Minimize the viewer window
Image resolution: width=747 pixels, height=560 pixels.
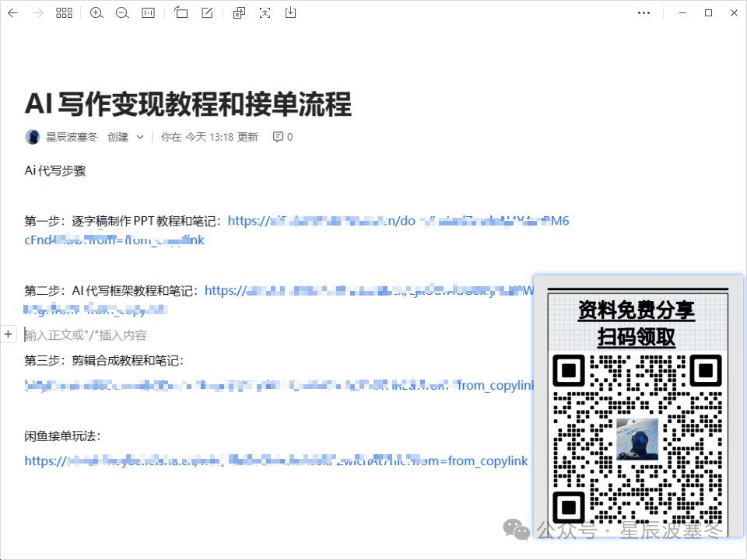tap(682, 13)
